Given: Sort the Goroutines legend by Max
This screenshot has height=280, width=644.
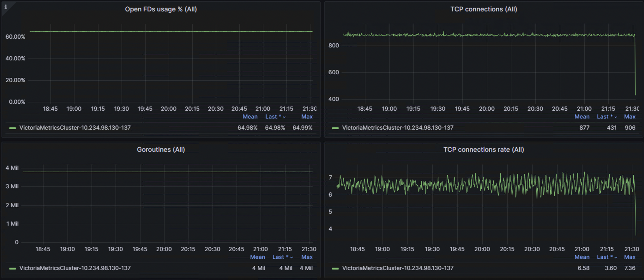Looking at the screenshot, I should (307, 257).
